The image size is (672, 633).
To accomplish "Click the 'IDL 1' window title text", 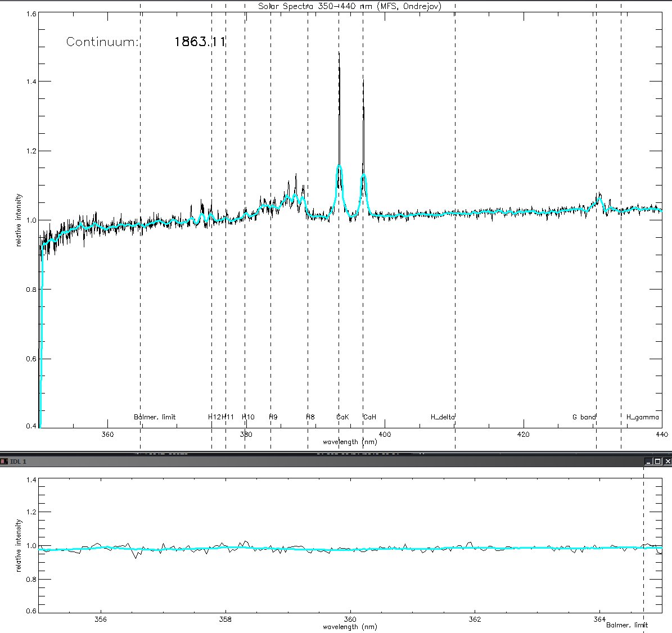I will (x=18, y=462).
